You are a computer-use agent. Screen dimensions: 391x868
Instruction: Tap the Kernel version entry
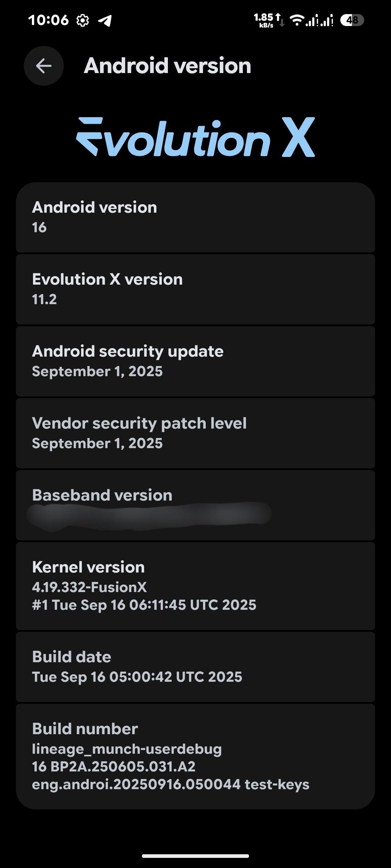(x=195, y=586)
